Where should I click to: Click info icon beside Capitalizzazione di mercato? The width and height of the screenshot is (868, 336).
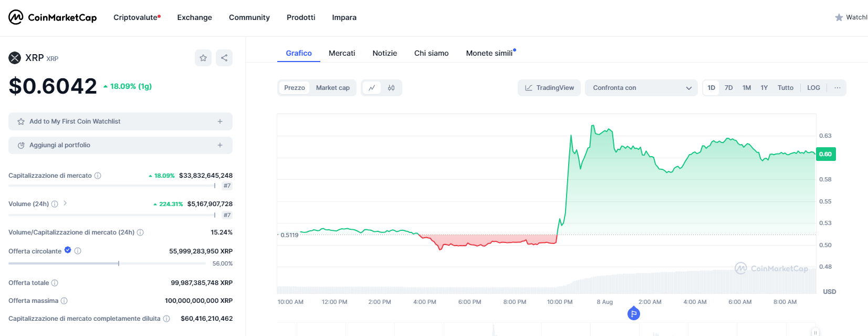(x=98, y=176)
